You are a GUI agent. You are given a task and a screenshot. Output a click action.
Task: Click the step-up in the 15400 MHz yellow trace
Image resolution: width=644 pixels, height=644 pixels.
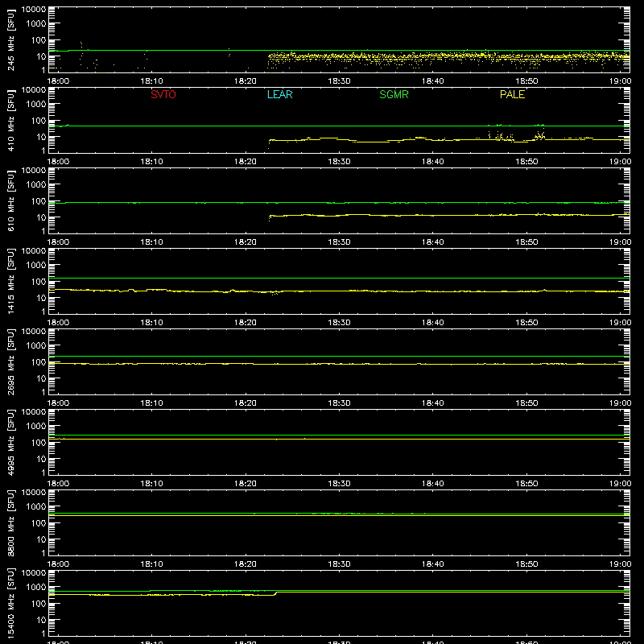(x=276, y=593)
